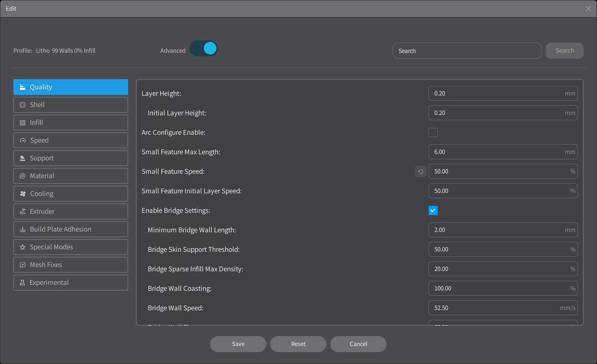Reset Small Feature Speed to default

(x=420, y=171)
